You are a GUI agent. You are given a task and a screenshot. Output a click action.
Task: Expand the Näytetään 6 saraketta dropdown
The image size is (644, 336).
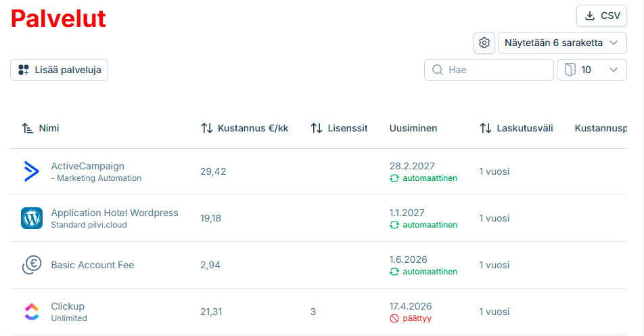coord(561,43)
